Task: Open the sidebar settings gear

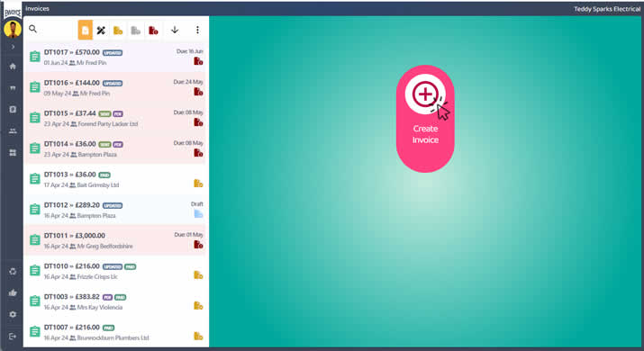Action: [x=13, y=314]
